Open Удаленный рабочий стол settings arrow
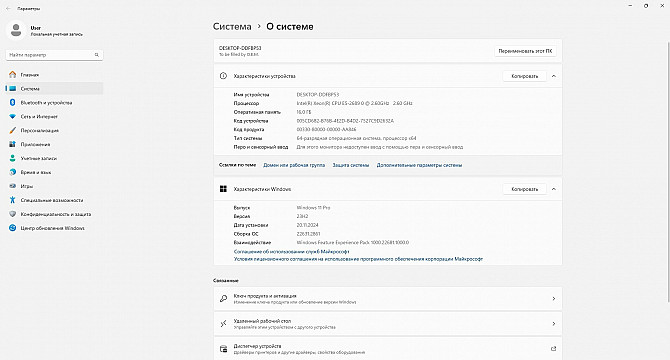The width and height of the screenshot is (670, 360). point(554,324)
